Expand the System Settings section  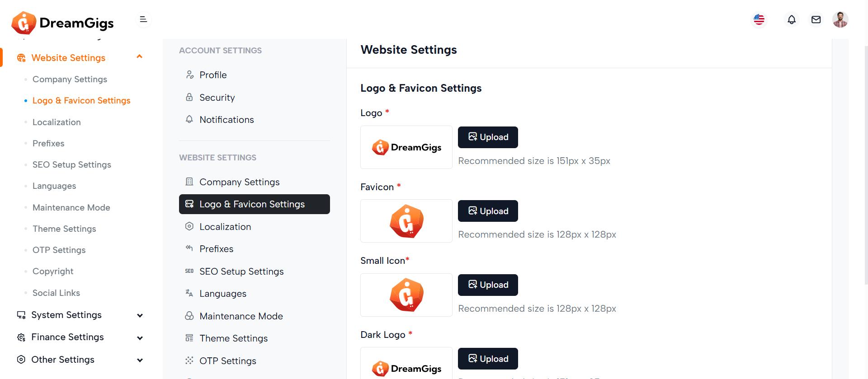click(140, 315)
